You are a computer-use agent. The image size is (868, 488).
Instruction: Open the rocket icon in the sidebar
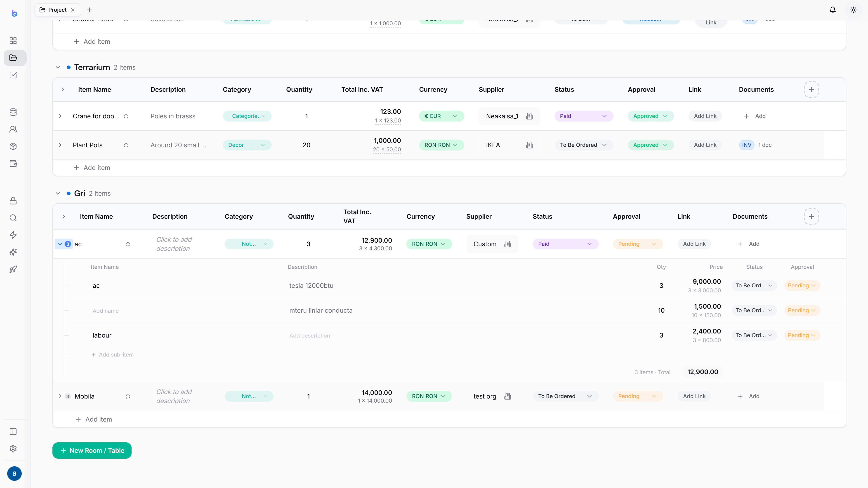13,270
